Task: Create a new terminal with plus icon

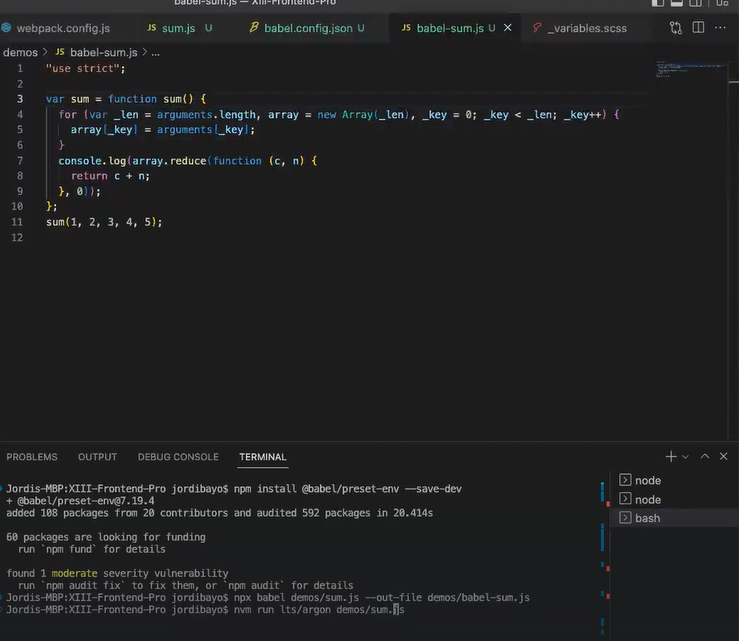Action: [x=671, y=456]
